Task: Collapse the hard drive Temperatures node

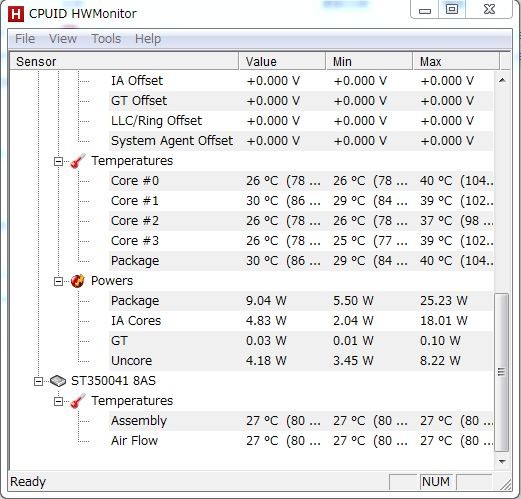Action: tap(58, 402)
